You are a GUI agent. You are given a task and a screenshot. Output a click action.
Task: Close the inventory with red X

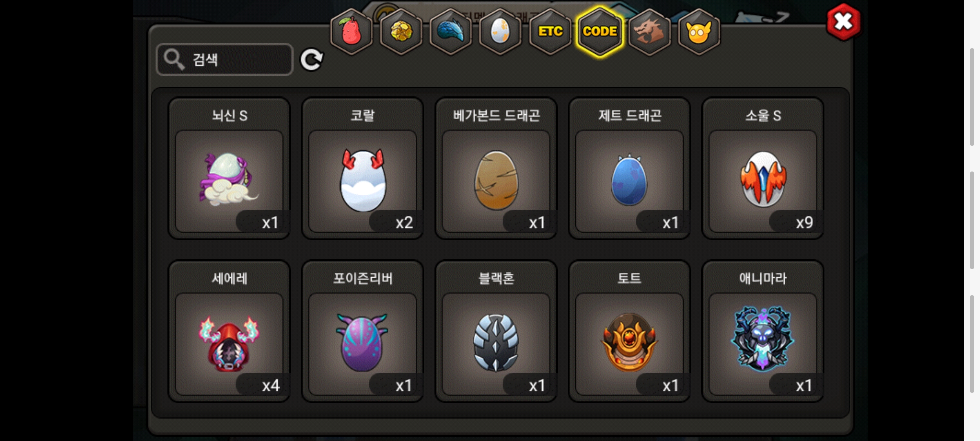pyautogui.click(x=843, y=22)
